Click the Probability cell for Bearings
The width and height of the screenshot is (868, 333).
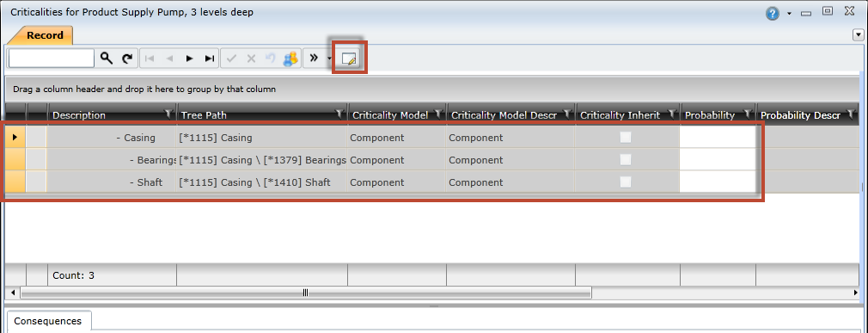[x=718, y=159]
